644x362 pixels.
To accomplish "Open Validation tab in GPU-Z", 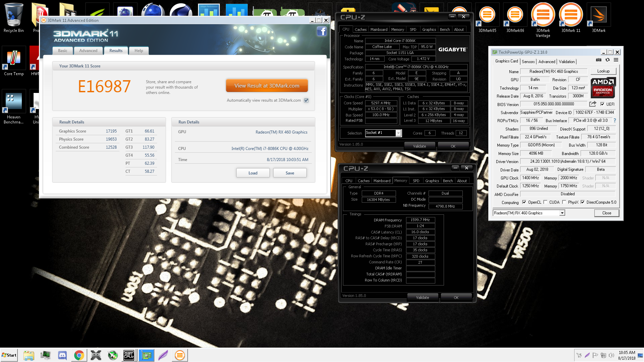I will (x=567, y=62).
